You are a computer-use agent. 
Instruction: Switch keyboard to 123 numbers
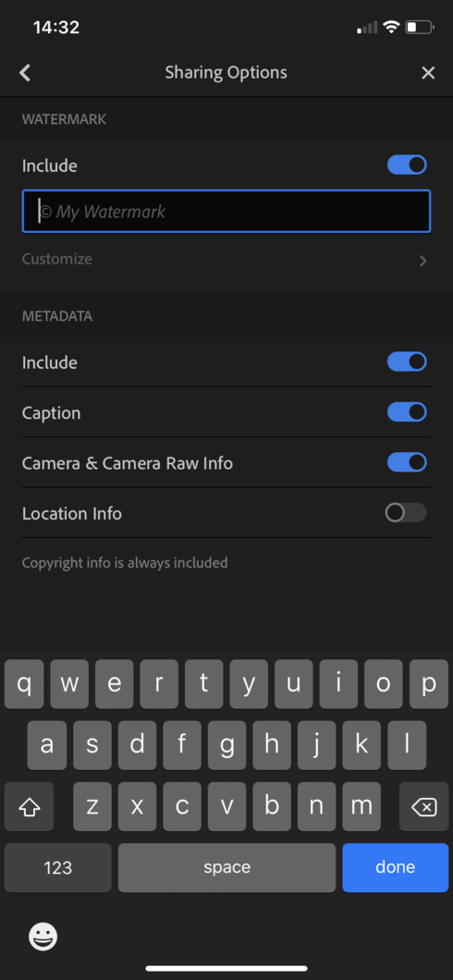tap(58, 867)
